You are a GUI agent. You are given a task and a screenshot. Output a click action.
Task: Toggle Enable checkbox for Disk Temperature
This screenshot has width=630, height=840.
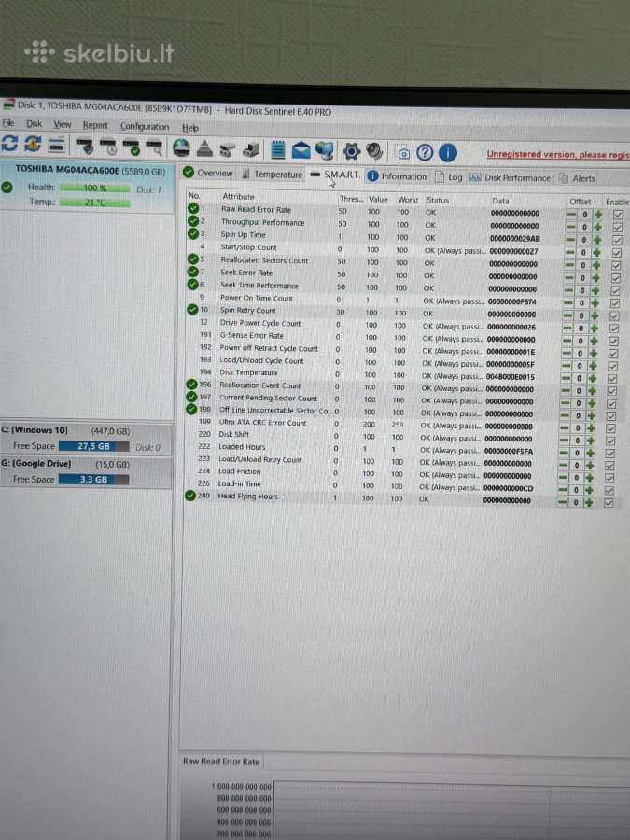point(612,379)
